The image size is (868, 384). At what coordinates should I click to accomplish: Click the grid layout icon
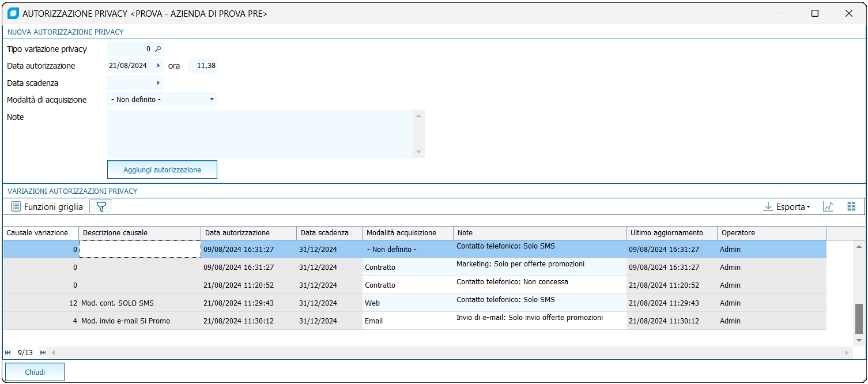click(x=851, y=207)
